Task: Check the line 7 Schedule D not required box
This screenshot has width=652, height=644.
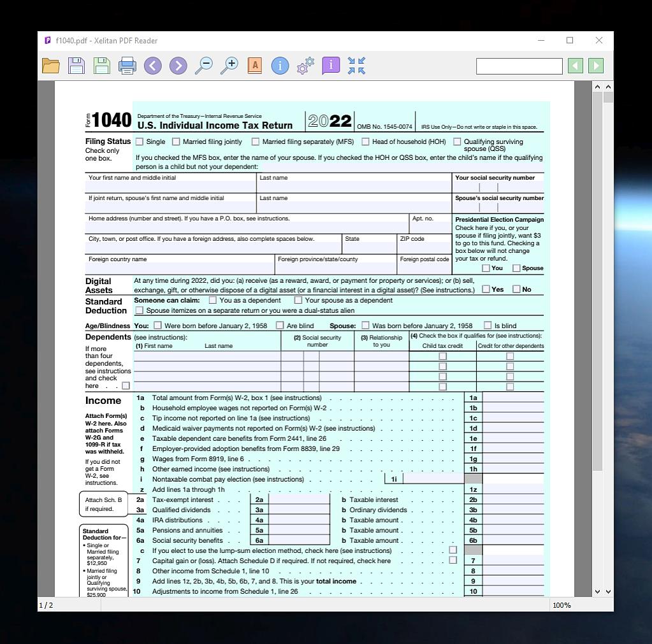Action: 453,560
